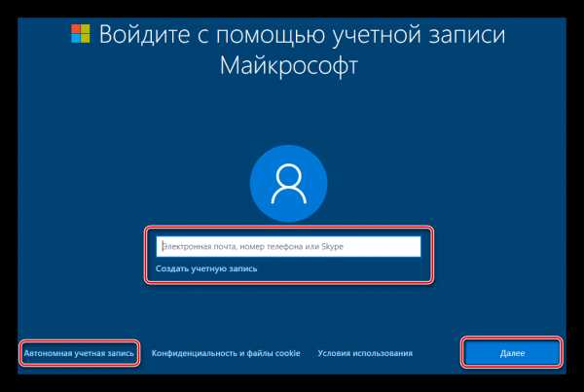The width and height of the screenshot is (584, 392).
Task: Click the Microsoft logo in the heading
Action: [x=81, y=34]
